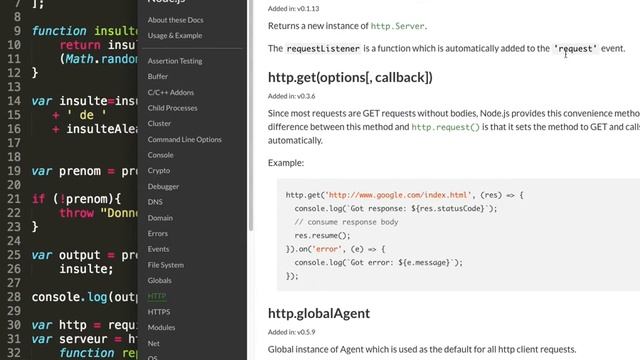Image resolution: width=640 pixels, height=360 pixels.
Task: Click 'Example:' label in docs
Action: (x=286, y=163)
